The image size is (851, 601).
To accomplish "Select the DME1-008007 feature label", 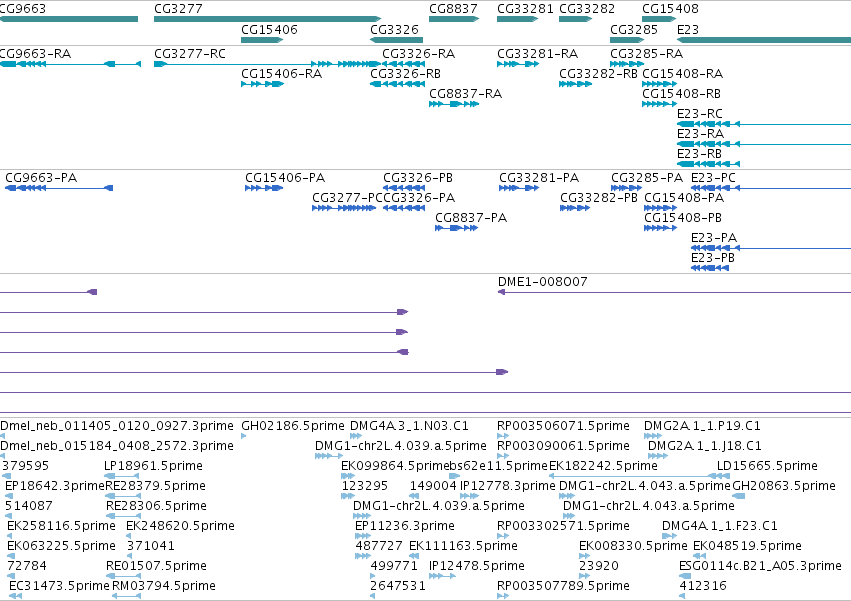I will (543, 282).
